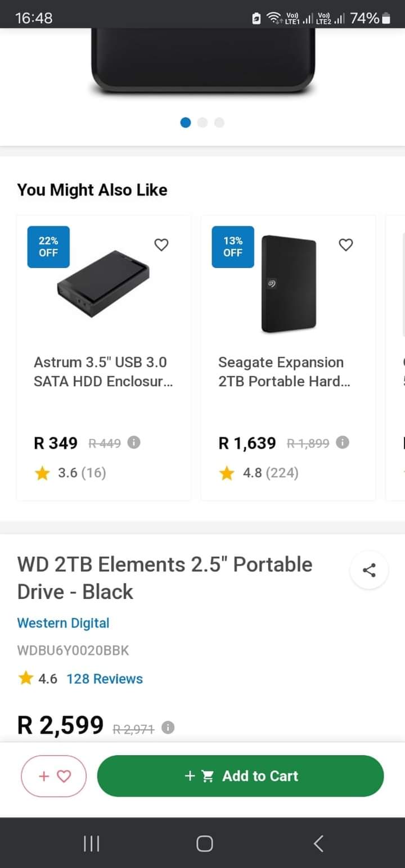The width and height of the screenshot is (405, 868).
Task: Add Astrum HDD Enclosure to wishlist
Action: [161, 245]
